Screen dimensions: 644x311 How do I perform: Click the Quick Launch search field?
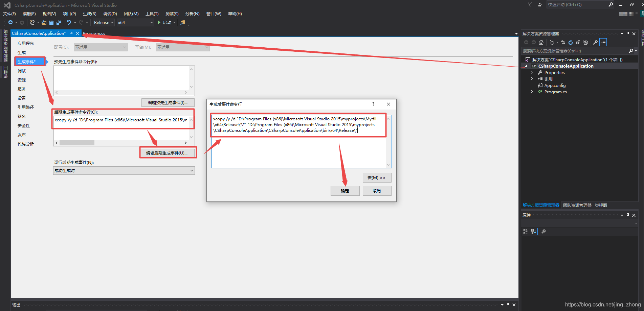click(577, 4)
